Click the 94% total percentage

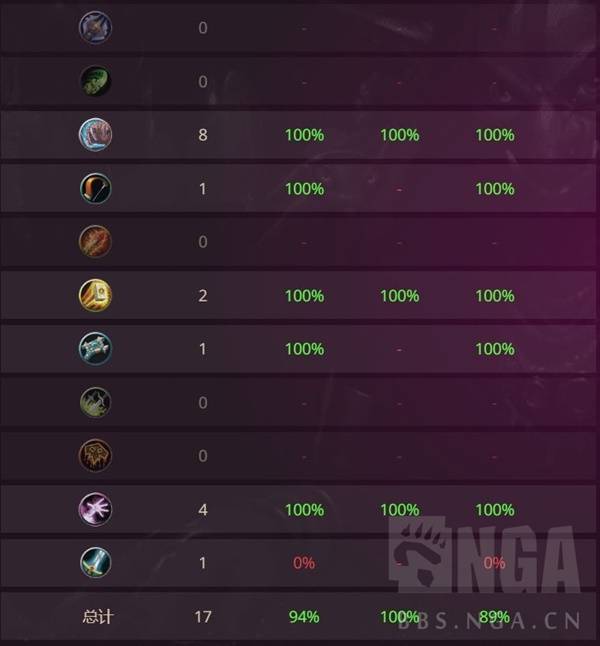click(x=304, y=616)
